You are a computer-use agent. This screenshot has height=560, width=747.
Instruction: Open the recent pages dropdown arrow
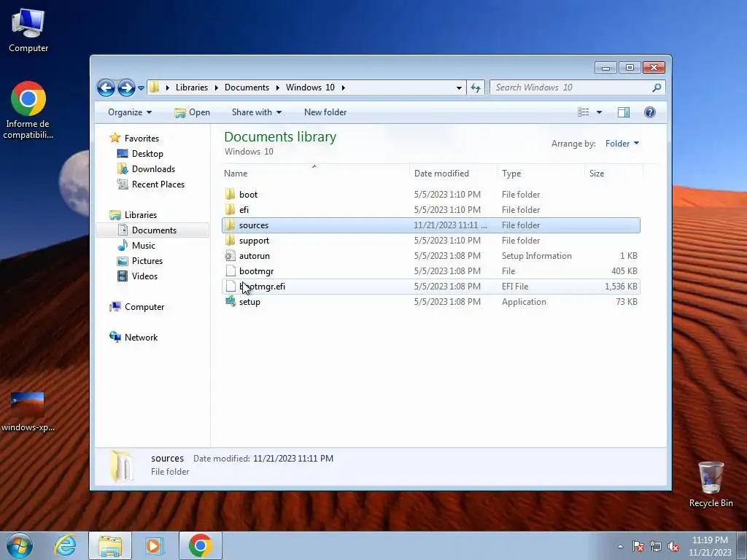(x=141, y=88)
